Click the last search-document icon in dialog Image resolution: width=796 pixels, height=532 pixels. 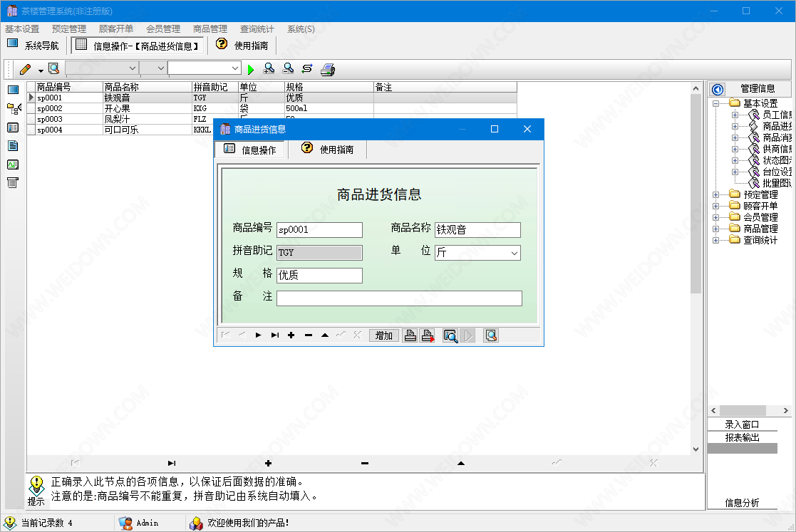click(x=491, y=335)
